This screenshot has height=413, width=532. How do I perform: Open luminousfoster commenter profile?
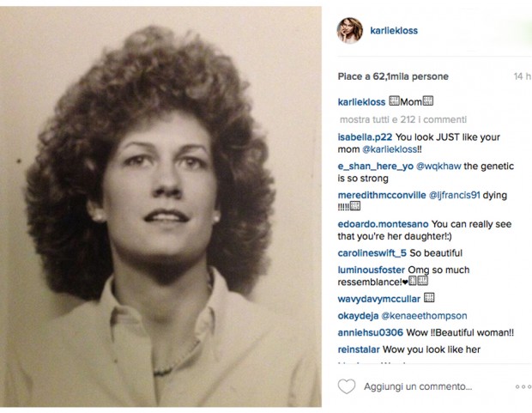tap(372, 270)
